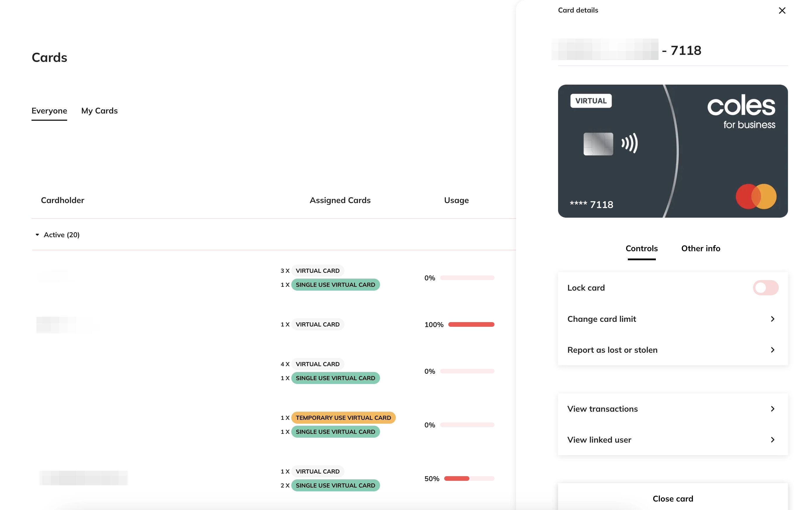Click the View linked user row
812x510 pixels.
click(673, 440)
